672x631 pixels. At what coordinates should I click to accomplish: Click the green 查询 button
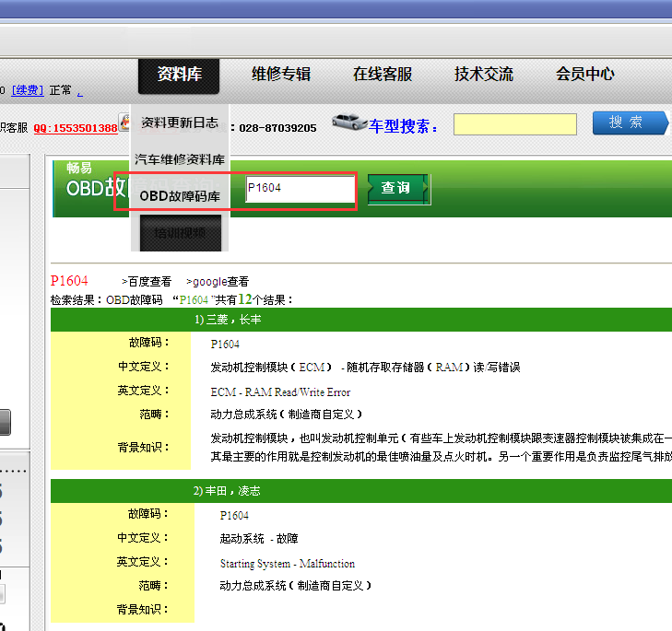point(398,189)
